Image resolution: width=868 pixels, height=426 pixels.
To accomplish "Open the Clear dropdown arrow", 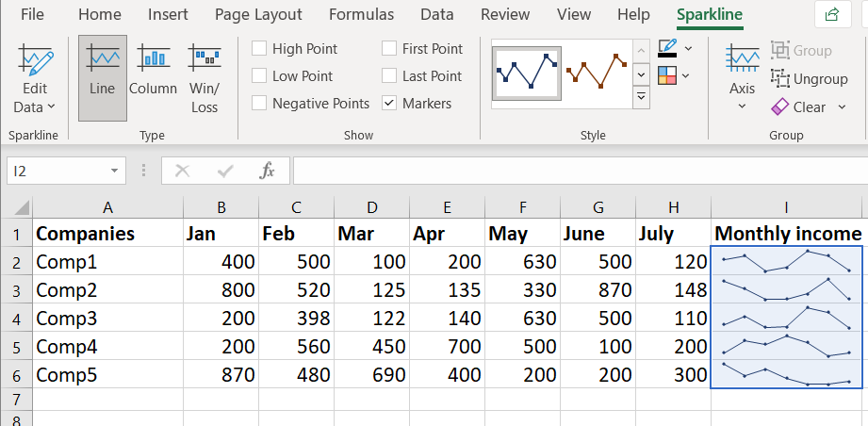I will (836, 107).
